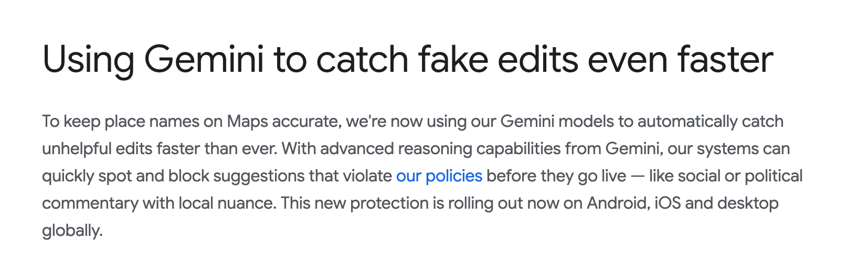The width and height of the screenshot is (868, 259).
Task: Open the "our policies" link
Action: [x=439, y=176]
